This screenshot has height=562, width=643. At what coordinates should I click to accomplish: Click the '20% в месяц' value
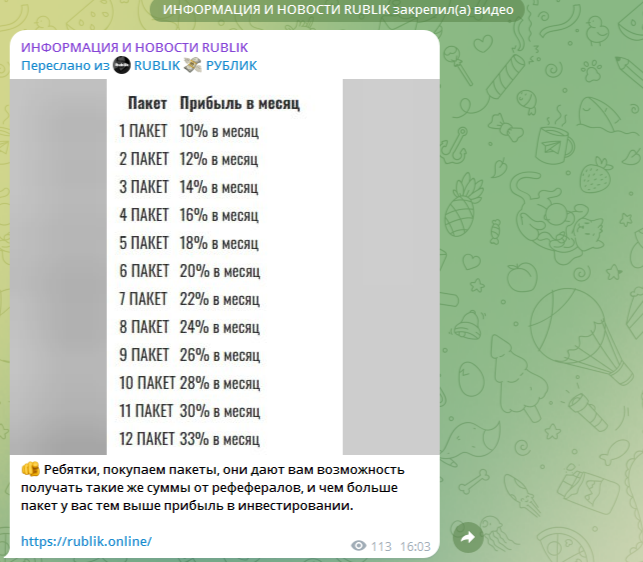tap(220, 271)
